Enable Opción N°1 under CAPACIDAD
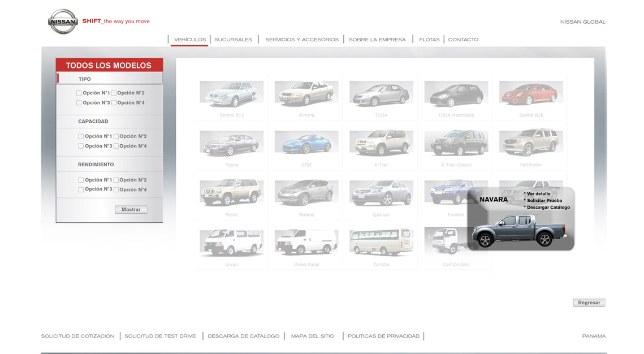This screenshot has height=354, width=644. [x=81, y=136]
